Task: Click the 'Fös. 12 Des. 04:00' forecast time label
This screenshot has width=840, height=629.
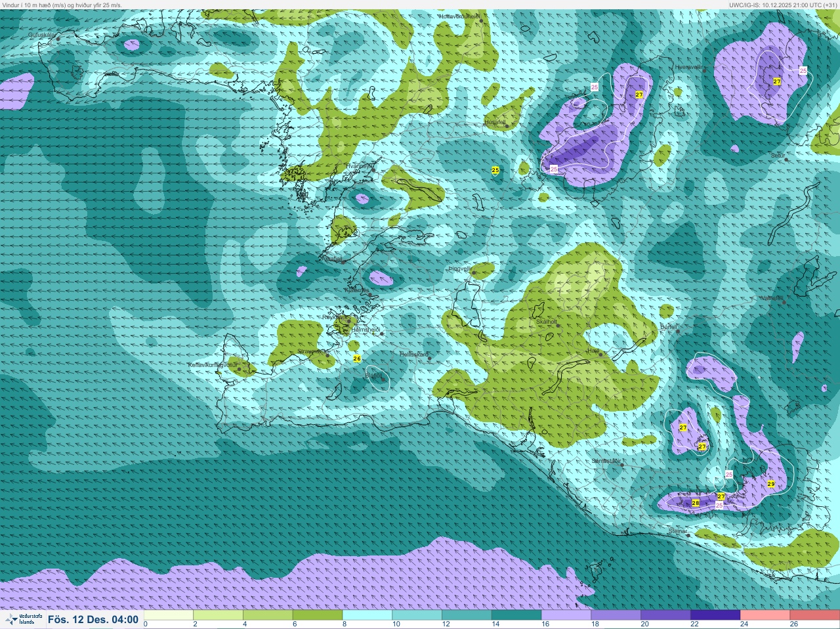Action: 93,620
